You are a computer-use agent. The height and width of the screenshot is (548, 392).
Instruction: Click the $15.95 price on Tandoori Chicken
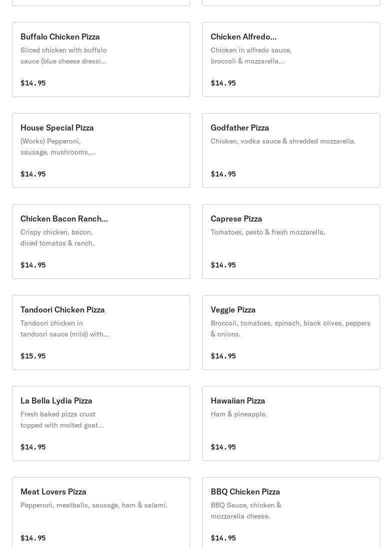33,356
